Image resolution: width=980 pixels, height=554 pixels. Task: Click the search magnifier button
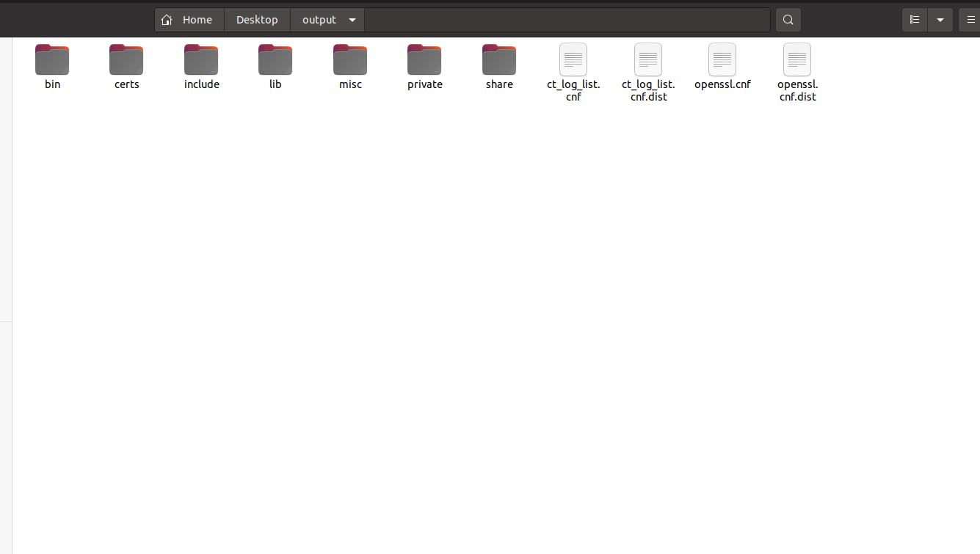(x=788, y=20)
